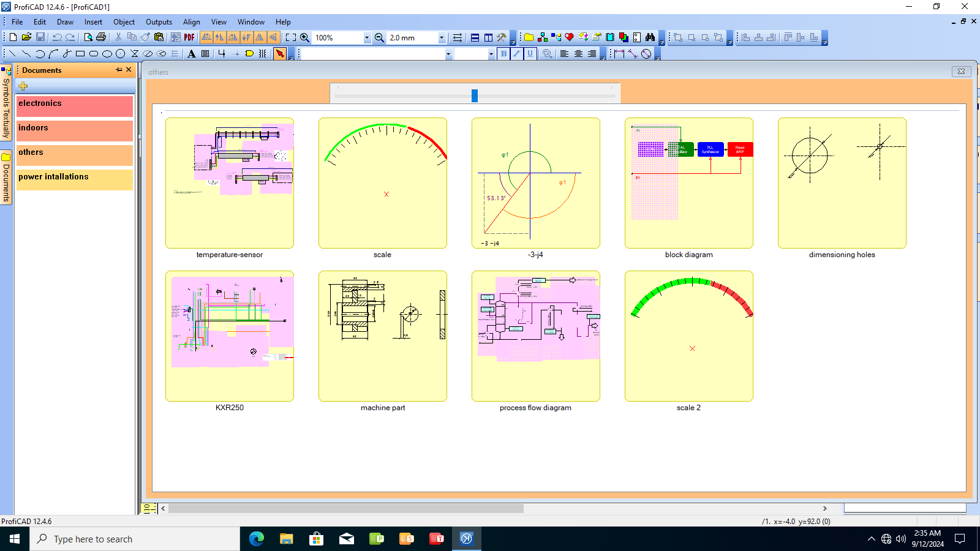Click the Save floppy disk icon
980x551 pixels.
click(40, 37)
